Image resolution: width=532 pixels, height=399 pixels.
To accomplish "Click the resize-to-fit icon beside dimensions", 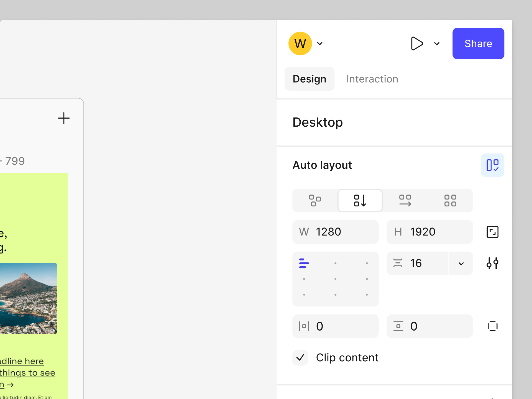I will point(492,232).
